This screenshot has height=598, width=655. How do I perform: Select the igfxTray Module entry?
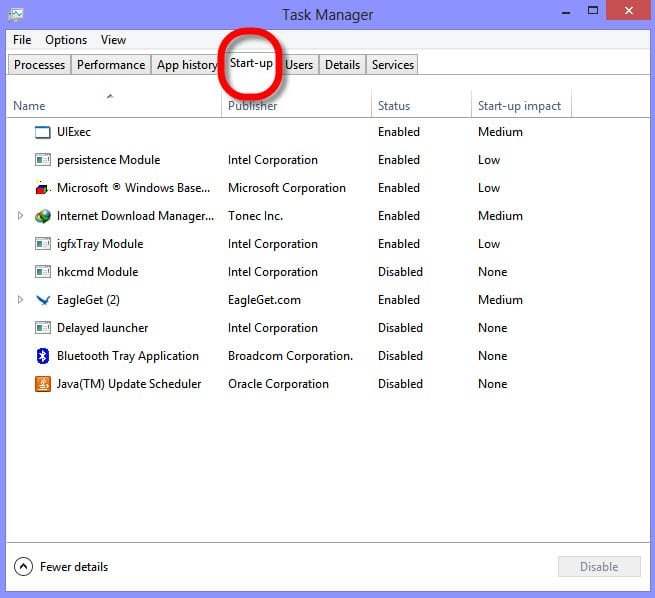coord(100,244)
